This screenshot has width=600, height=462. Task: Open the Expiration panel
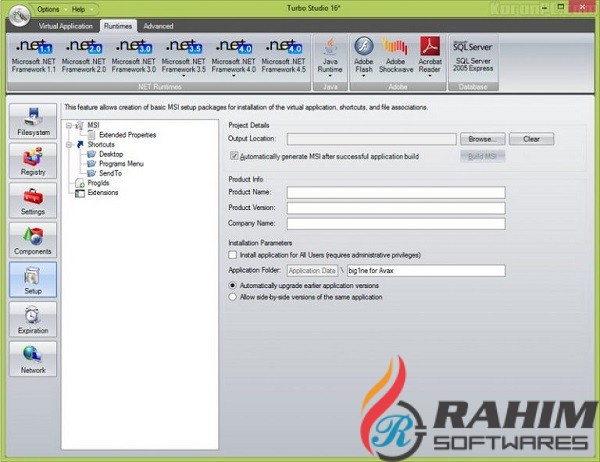tap(33, 319)
